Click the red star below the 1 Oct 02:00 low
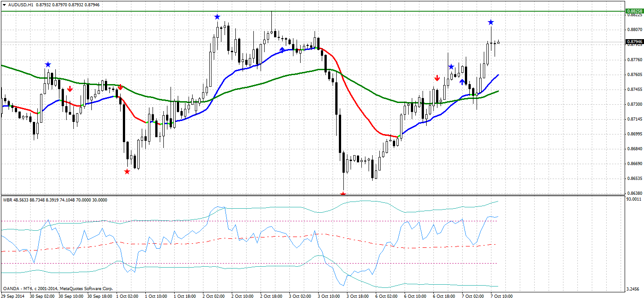Screen dimensions: 644x300 pos(127,171)
